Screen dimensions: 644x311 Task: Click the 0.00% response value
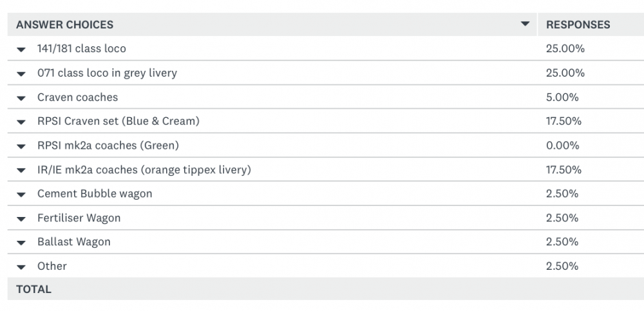pyautogui.click(x=562, y=146)
